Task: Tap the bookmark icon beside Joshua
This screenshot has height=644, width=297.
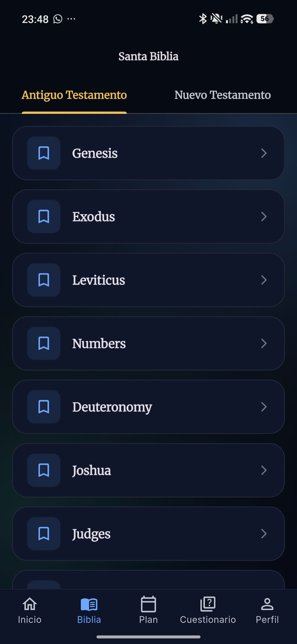Action: point(44,470)
